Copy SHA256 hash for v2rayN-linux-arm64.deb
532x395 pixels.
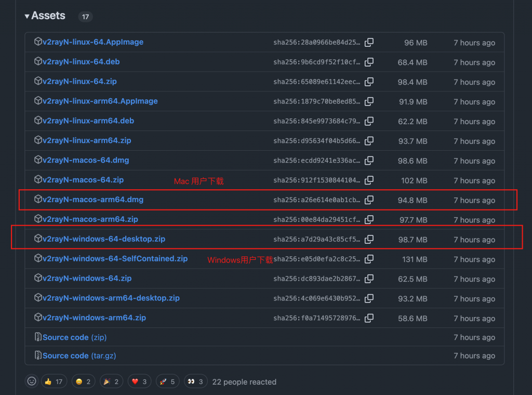(369, 121)
